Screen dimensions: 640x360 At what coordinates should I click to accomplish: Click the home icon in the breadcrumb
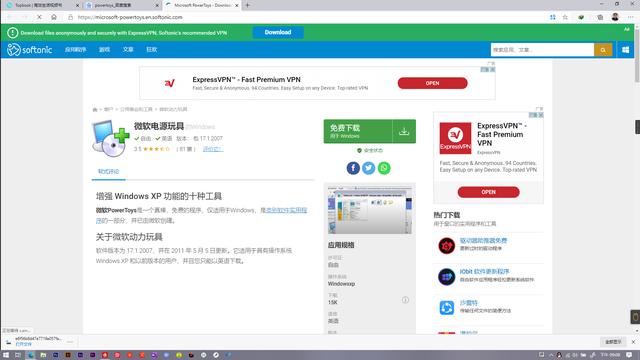click(95, 109)
